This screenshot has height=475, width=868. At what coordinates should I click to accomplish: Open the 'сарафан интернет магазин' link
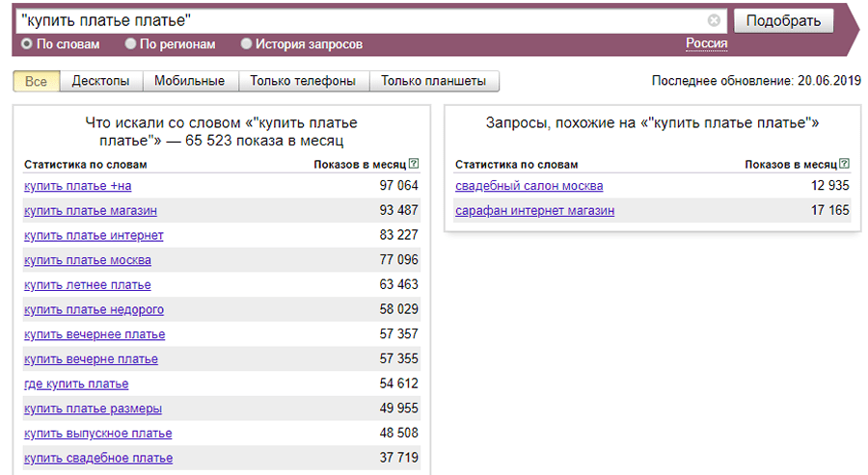click(534, 210)
